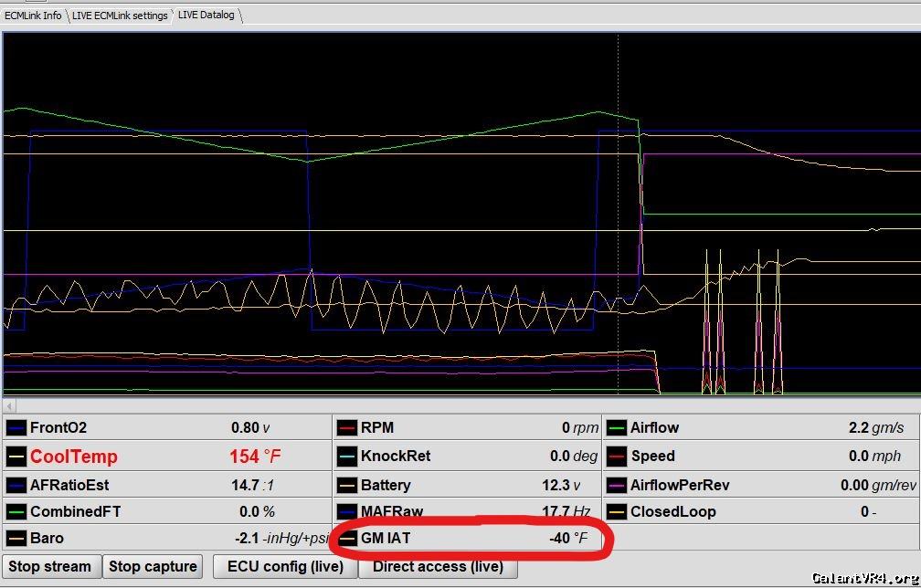Switch to the ECMLink Info tab
This screenshot has height=588, width=921.
[33, 16]
